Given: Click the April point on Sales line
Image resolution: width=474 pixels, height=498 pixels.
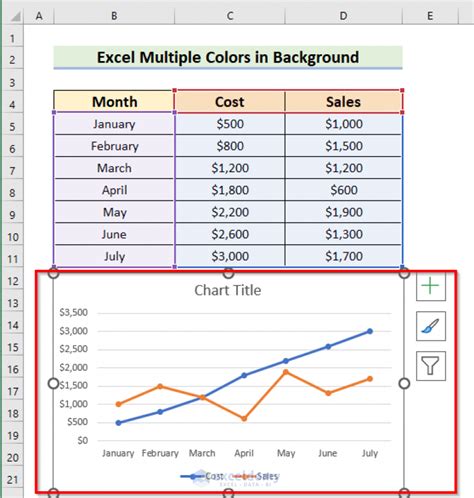Looking at the screenshot, I should 244,419.
